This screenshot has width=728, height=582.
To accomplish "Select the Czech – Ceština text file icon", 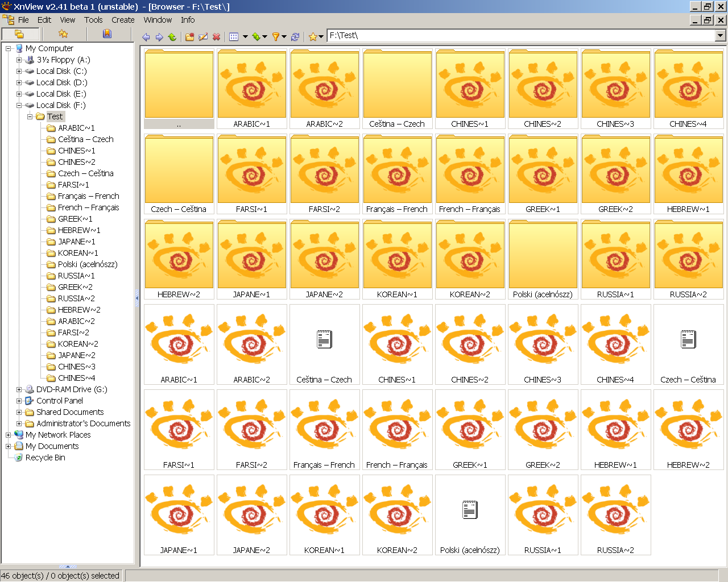I will 688,339.
